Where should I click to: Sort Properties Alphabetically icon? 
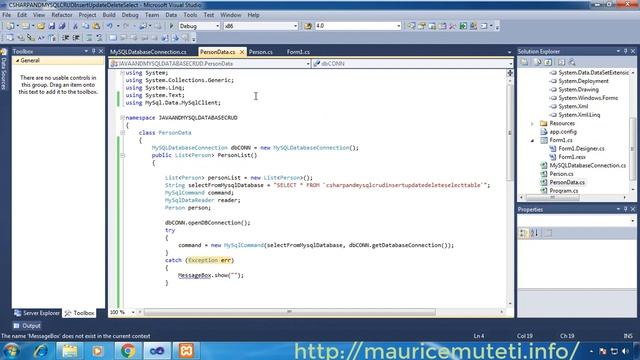(x=535, y=233)
